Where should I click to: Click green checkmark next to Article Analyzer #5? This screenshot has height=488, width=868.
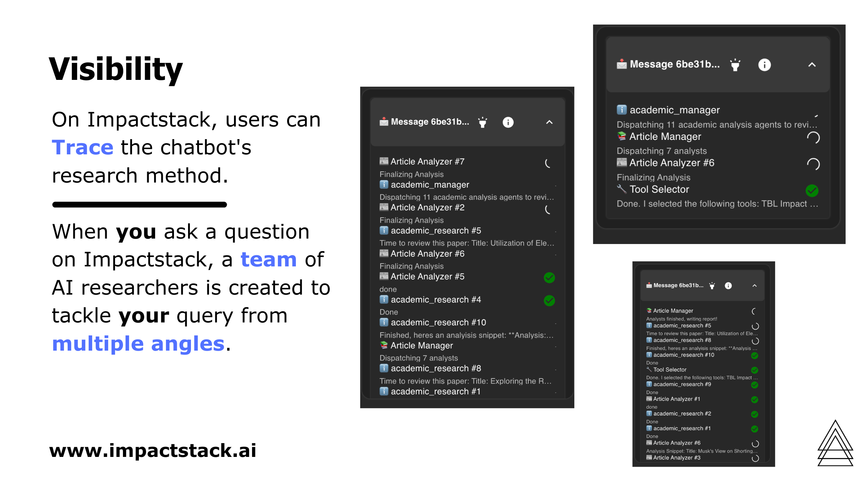click(x=549, y=278)
